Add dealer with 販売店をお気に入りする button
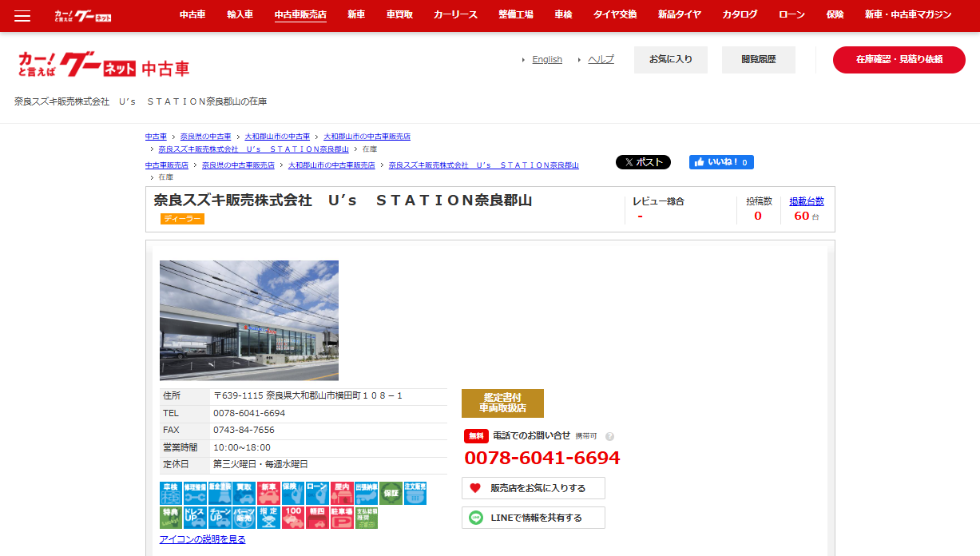The height and width of the screenshot is (556, 980). click(534, 488)
